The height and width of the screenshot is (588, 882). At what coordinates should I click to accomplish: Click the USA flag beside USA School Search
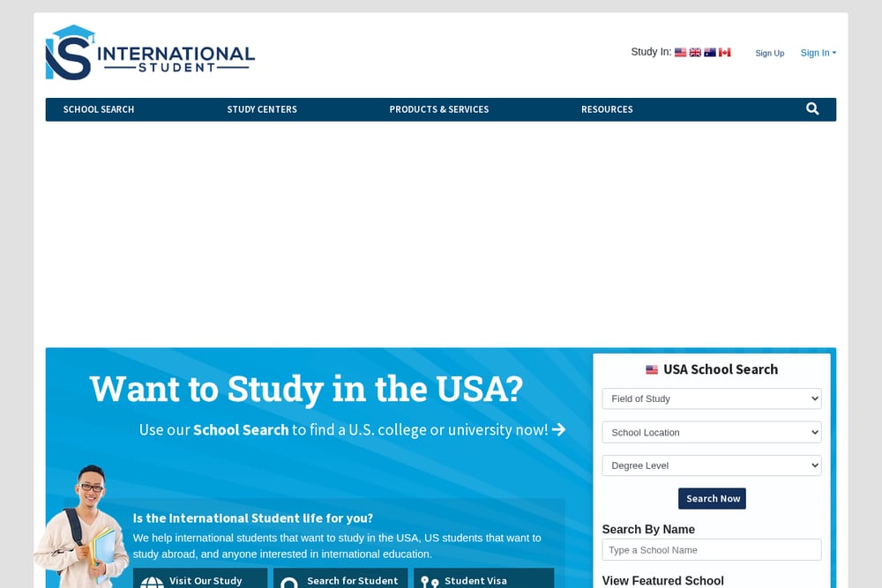(x=652, y=369)
